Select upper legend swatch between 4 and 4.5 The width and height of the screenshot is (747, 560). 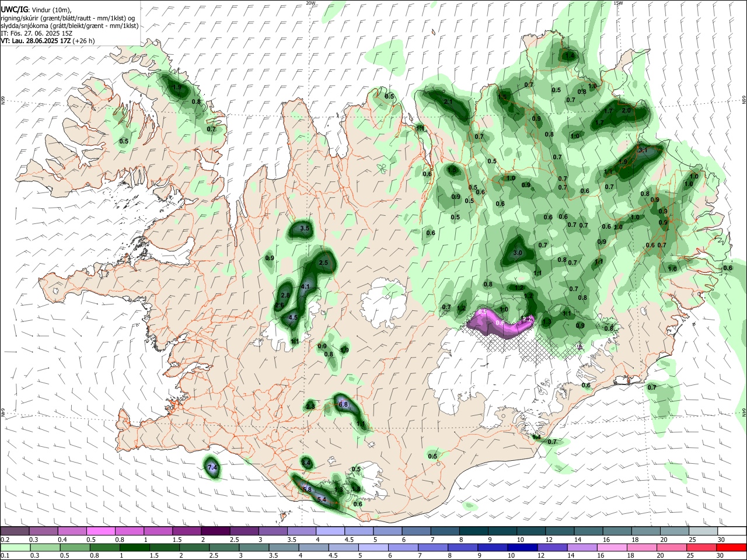329,531
